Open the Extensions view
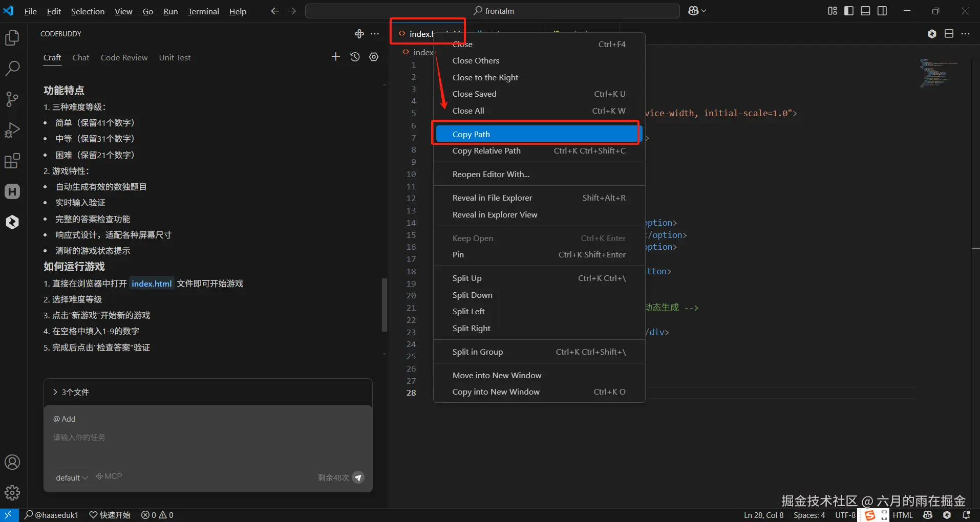Image resolution: width=980 pixels, height=522 pixels. click(x=12, y=161)
